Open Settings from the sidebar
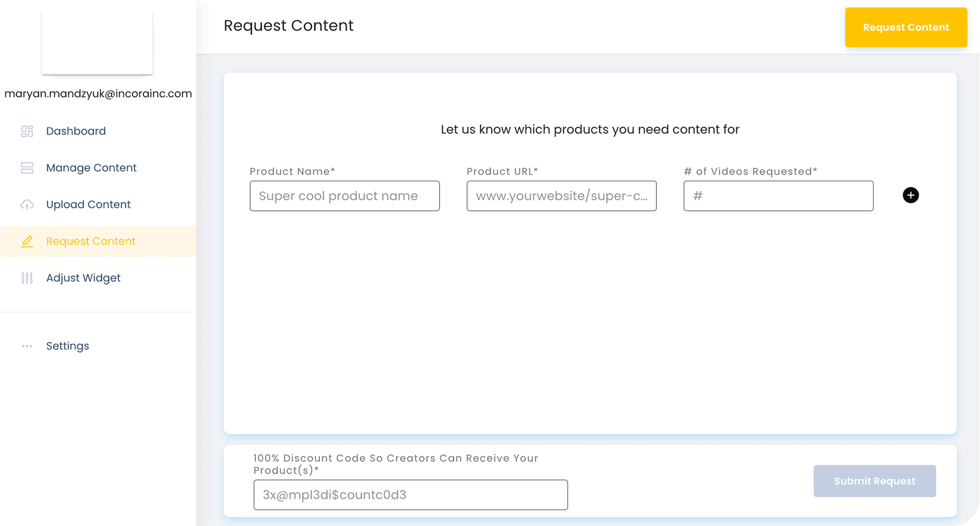This screenshot has height=526, width=980. click(x=68, y=346)
